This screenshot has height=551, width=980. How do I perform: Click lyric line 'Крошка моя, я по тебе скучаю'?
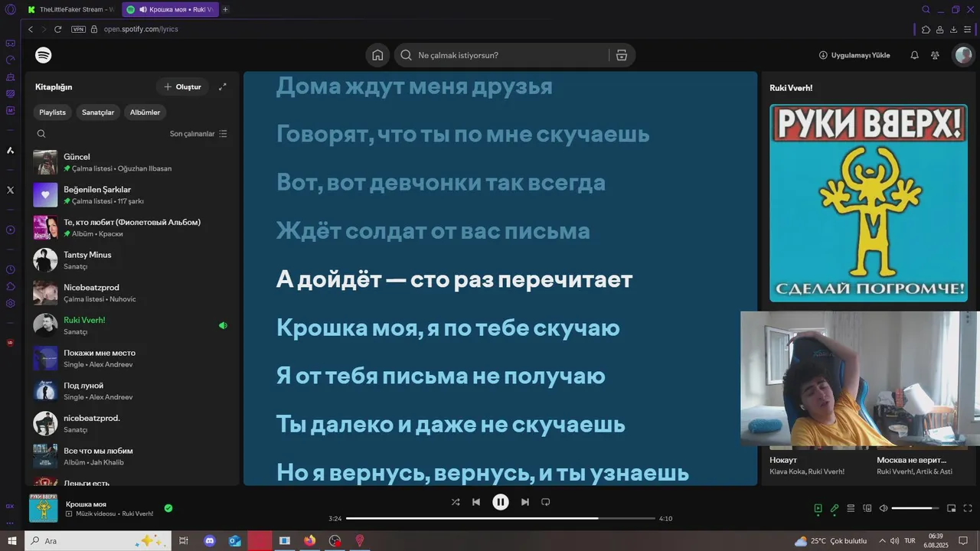point(448,328)
